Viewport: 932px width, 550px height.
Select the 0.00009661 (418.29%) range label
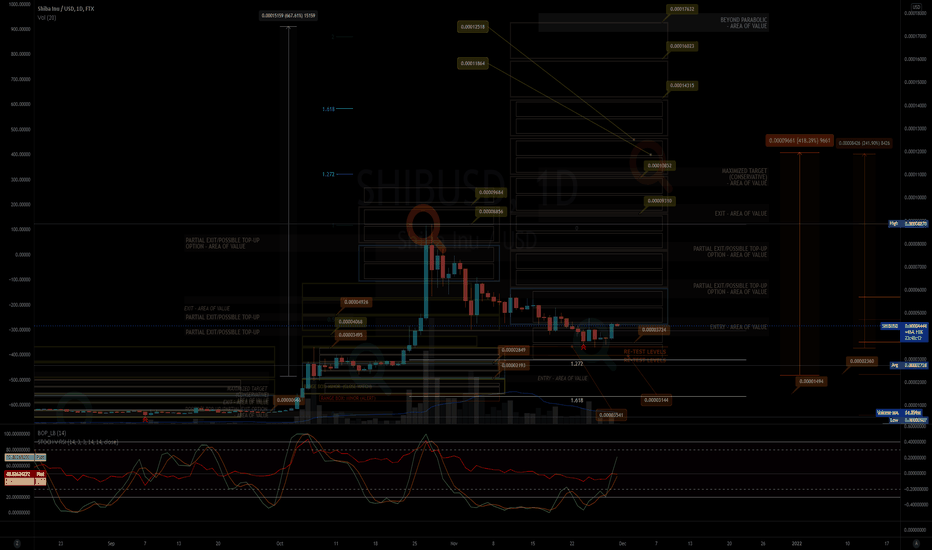(x=799, y=141)
